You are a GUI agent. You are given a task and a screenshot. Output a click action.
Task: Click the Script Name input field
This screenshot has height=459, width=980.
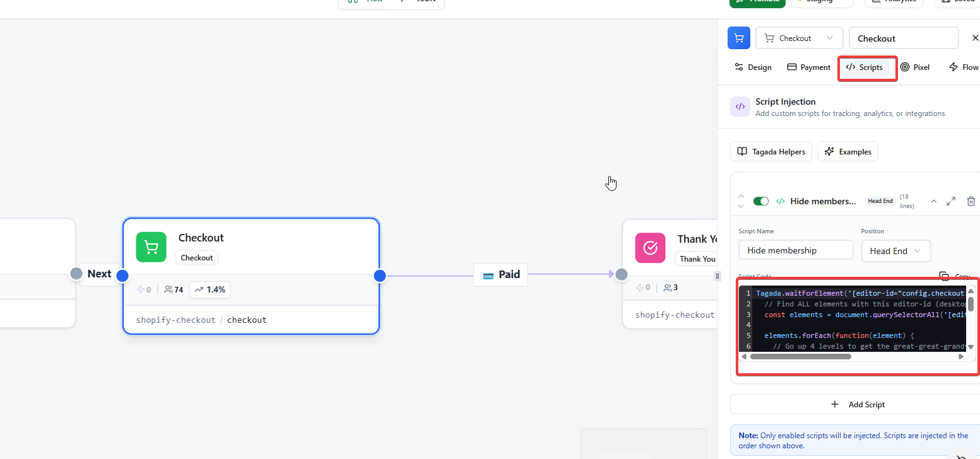point(796,250)
